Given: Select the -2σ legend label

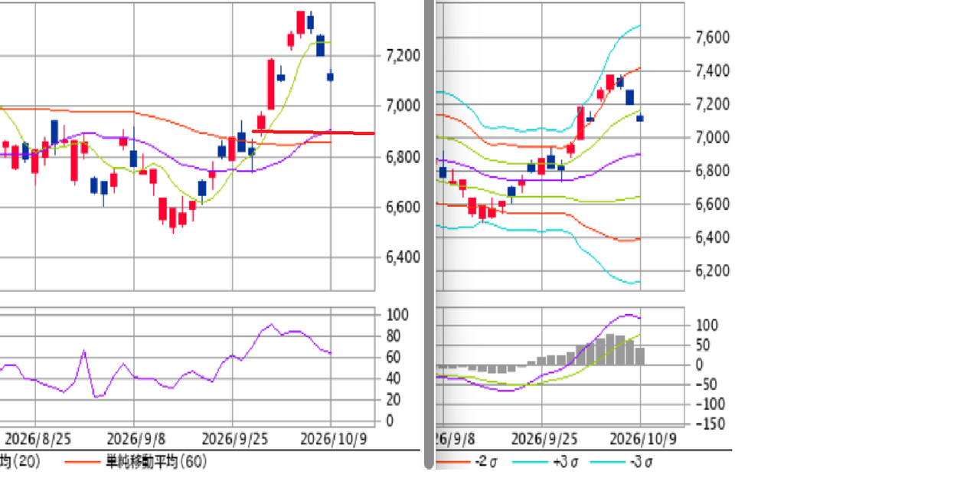Looking at the screenshot, I should point(485,462).
